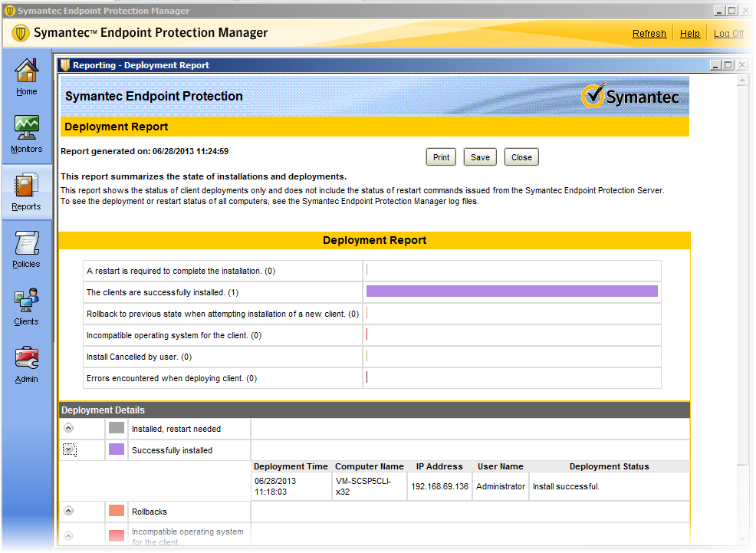Click the Refresh link
This screenshot has height=553, width=756.
click(649, 33)
